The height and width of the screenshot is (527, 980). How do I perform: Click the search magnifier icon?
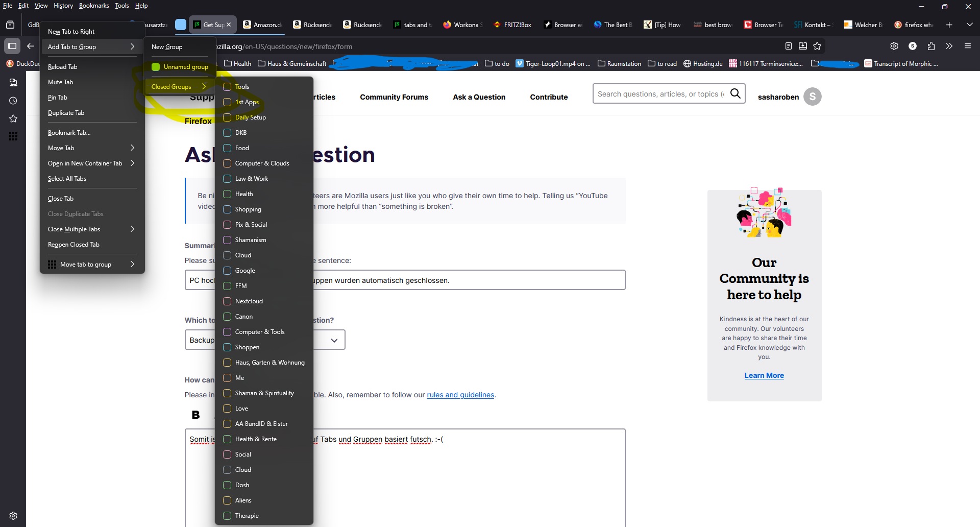[735, 93]
